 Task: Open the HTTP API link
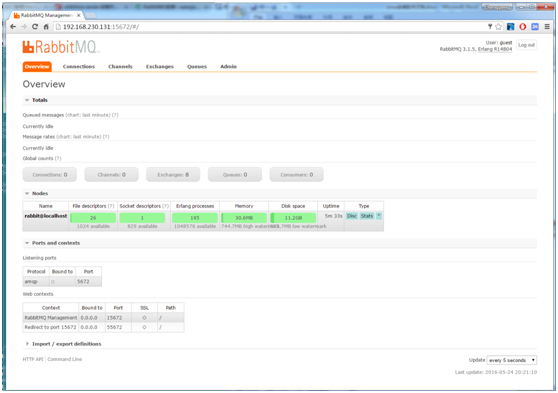pos(33,359)
